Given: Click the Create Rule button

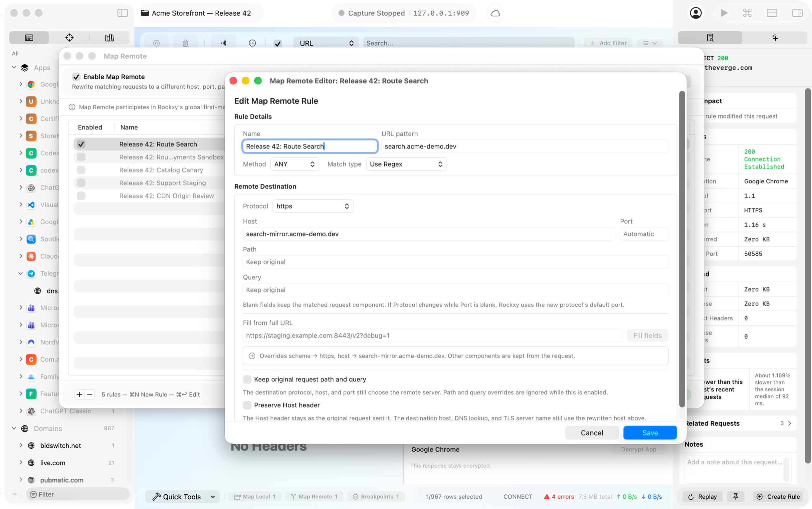Looking at the screenshot, I should pyautogui.click(x=779, y=497).
